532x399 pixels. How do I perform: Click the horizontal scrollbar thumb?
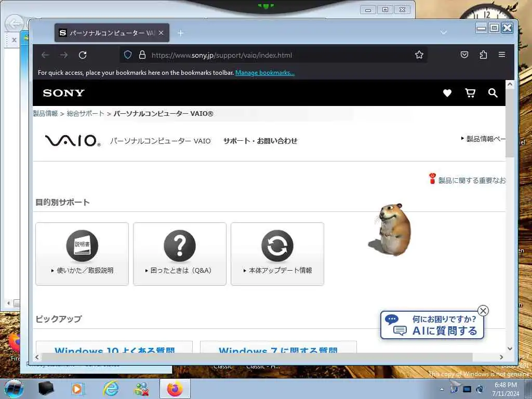pos(257,357)
